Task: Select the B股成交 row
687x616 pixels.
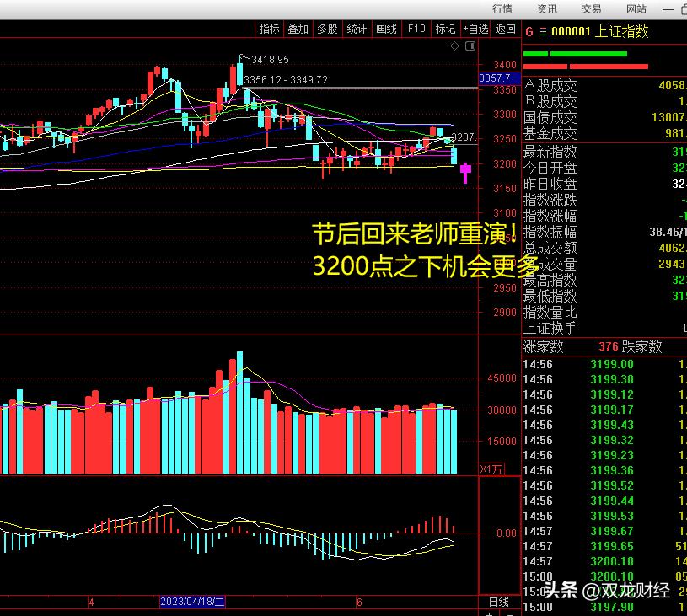Action: pyautogui.click(x=604, y=101)
